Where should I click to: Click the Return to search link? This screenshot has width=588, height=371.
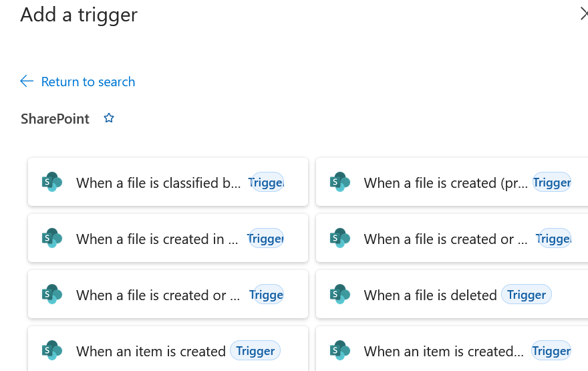click(88, 82)
